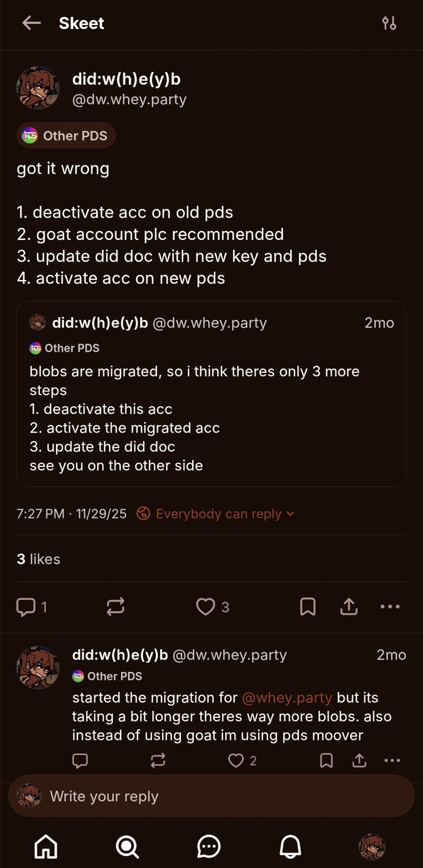Expand 'Everybody can reply' dropdown
The image size is (423, 868).
216,514
